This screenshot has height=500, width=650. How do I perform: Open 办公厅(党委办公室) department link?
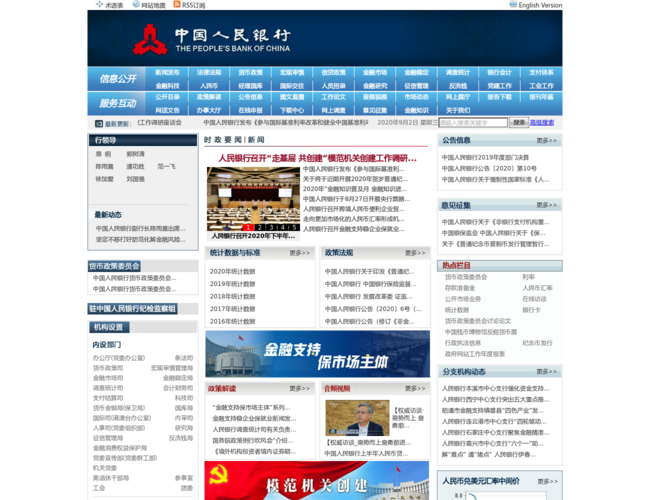tap(119, 358)
